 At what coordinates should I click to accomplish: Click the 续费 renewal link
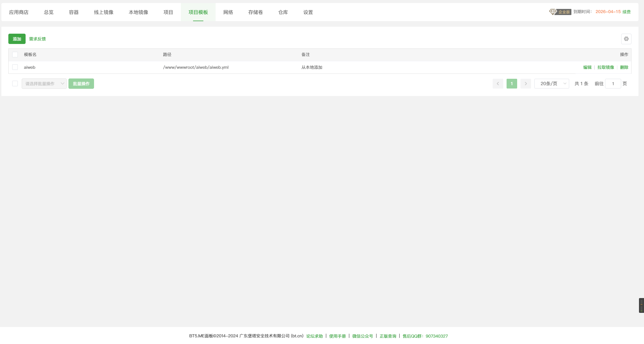(626, 12)
